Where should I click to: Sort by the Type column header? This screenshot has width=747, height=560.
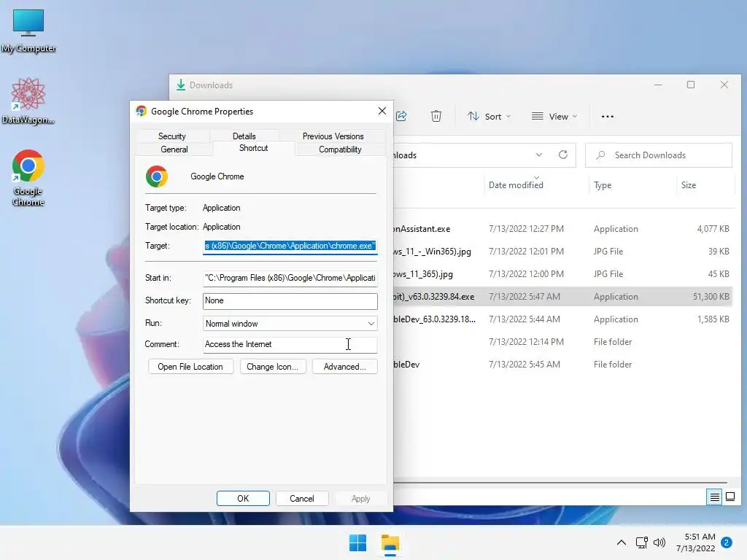pyautogui.click(x=603, y=184)
